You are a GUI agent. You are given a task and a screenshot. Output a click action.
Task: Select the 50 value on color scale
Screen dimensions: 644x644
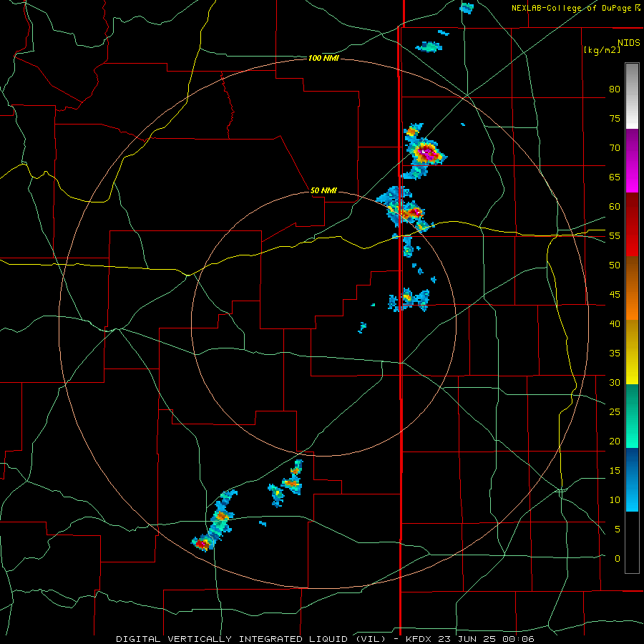615,265
